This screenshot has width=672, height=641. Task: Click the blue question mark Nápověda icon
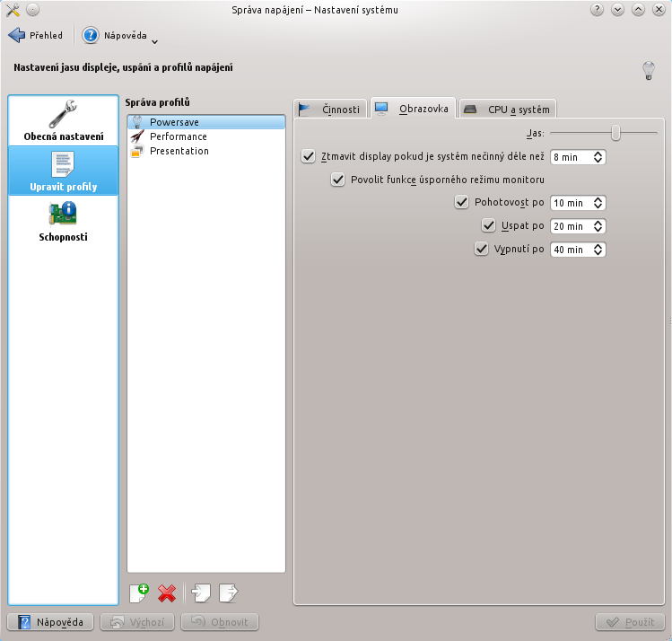click(x=91, y=35)
